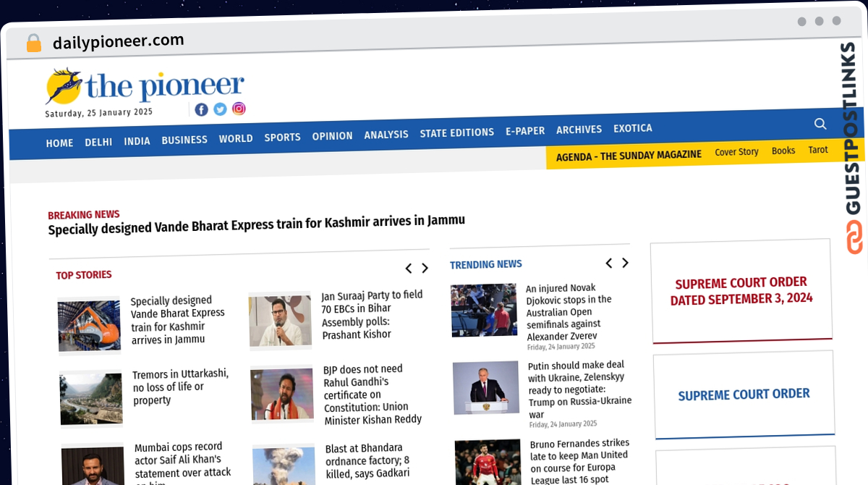This screenshot has height=485, width=868.
Task: Open the ARCHIVES page
Action: 579,130
